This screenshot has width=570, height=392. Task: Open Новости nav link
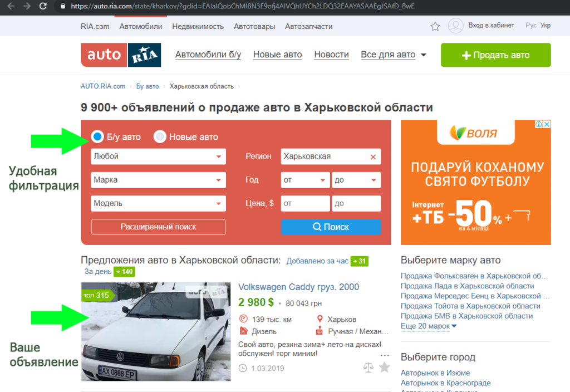point(331,55)
